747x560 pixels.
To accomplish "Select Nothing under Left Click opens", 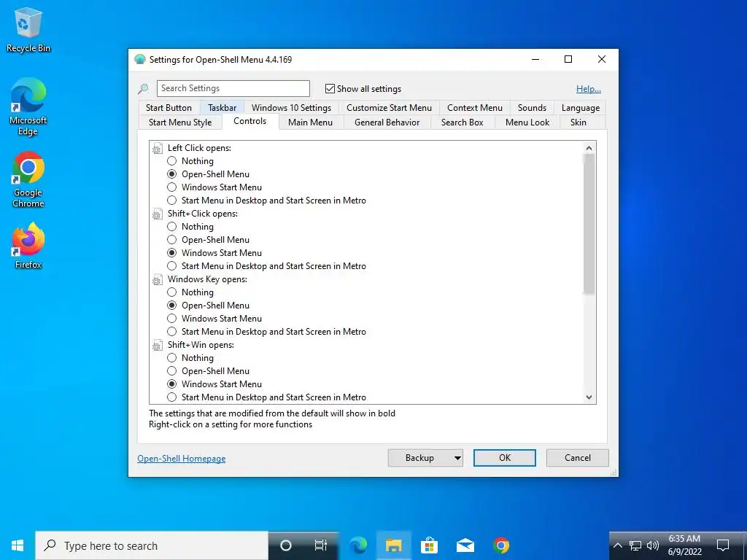I will [172, 161].
